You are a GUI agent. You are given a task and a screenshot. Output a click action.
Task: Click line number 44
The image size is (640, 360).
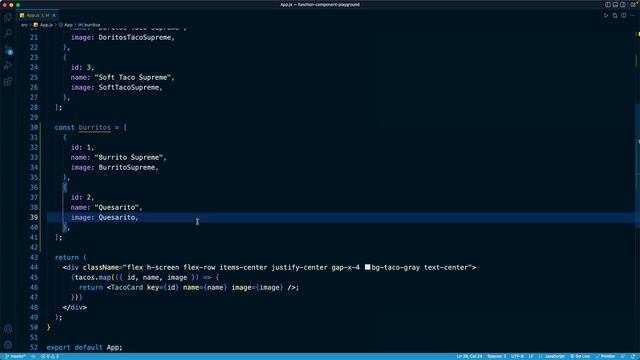[34, 267]
